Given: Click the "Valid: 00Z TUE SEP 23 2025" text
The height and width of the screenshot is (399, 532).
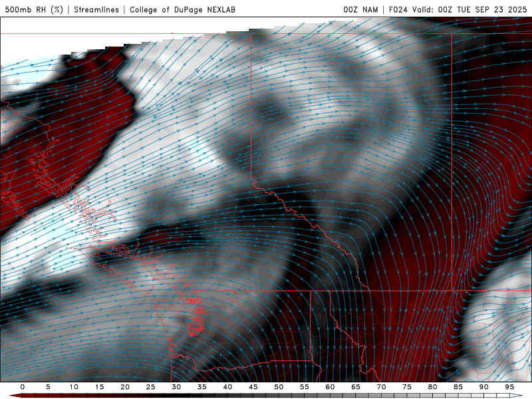Looking at the screenshot, I should 469,9.
